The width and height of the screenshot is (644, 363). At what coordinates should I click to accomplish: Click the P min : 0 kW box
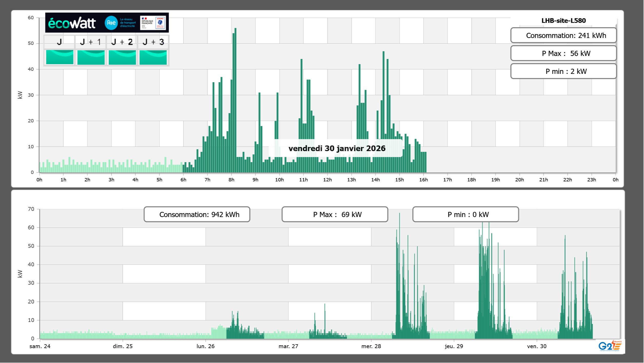(465, 214)
